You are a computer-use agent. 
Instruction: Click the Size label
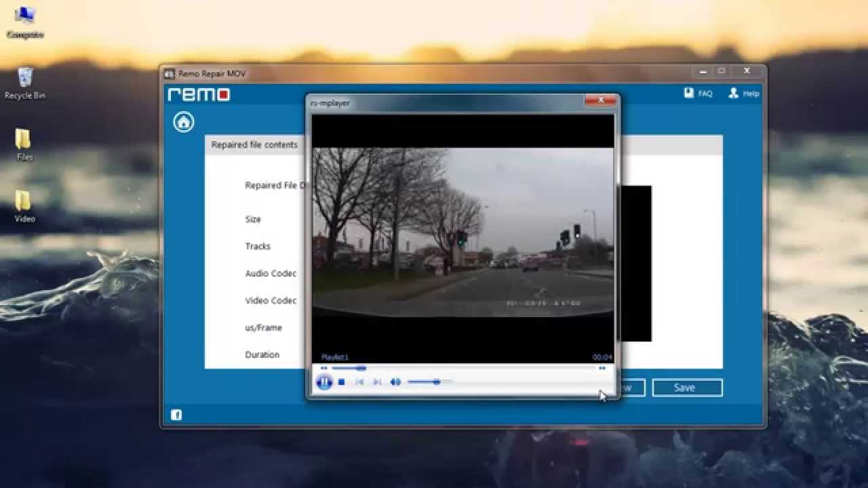click(253, 219)
